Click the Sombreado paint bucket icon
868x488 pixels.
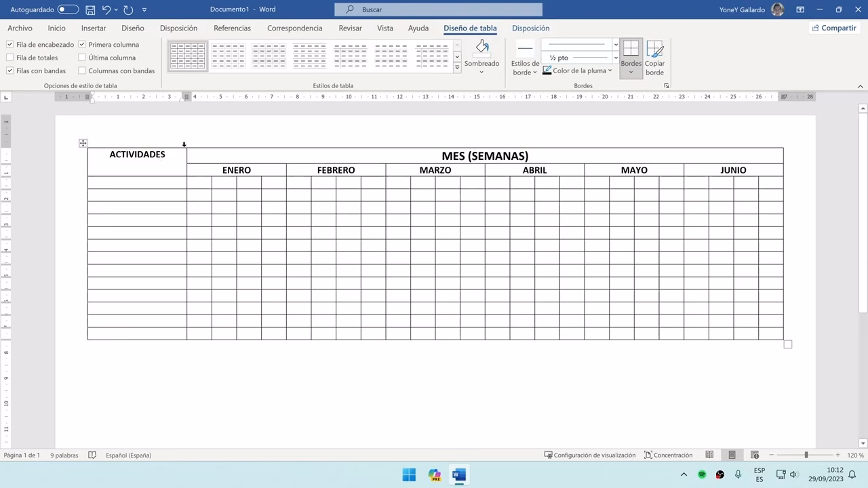click(481, 47)
